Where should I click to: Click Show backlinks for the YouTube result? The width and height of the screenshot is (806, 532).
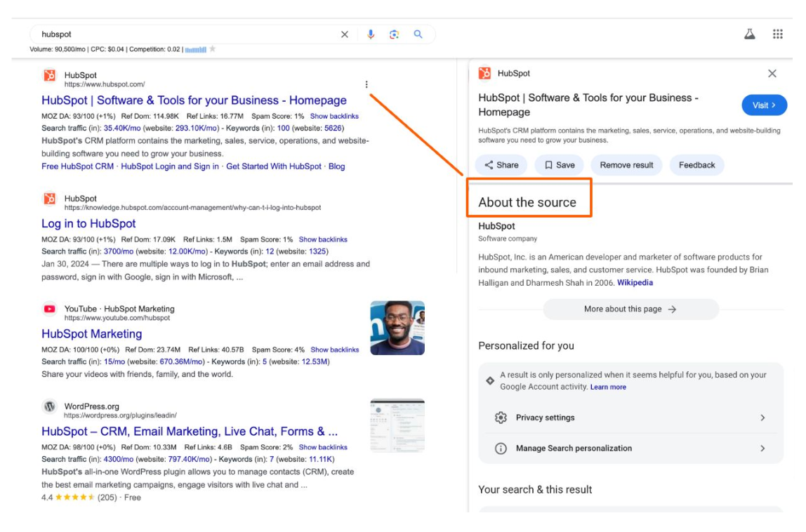[335, 350]
